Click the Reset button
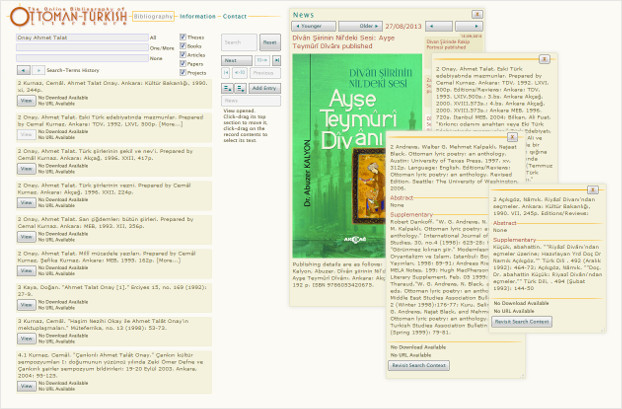 click(x=270, y=42)
